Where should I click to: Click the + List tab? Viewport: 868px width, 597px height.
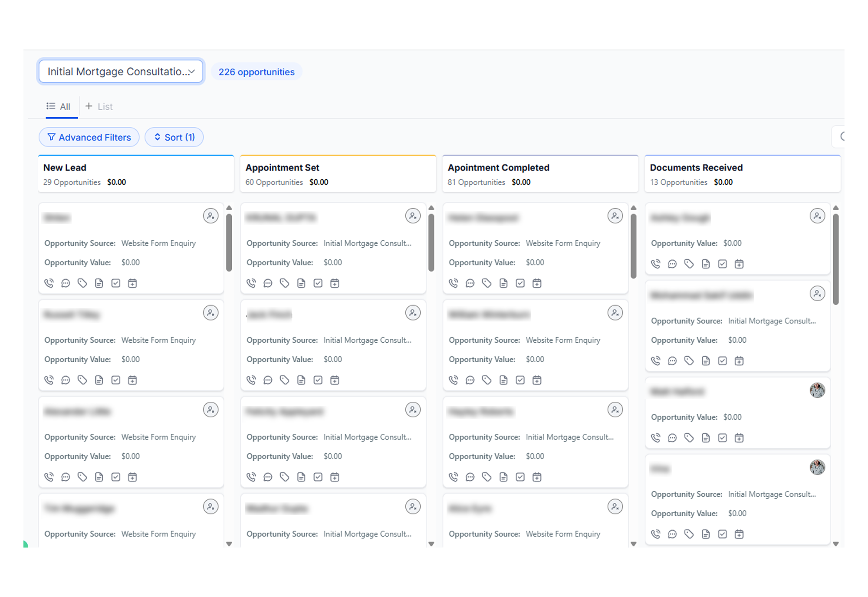[x=99, y=107]
